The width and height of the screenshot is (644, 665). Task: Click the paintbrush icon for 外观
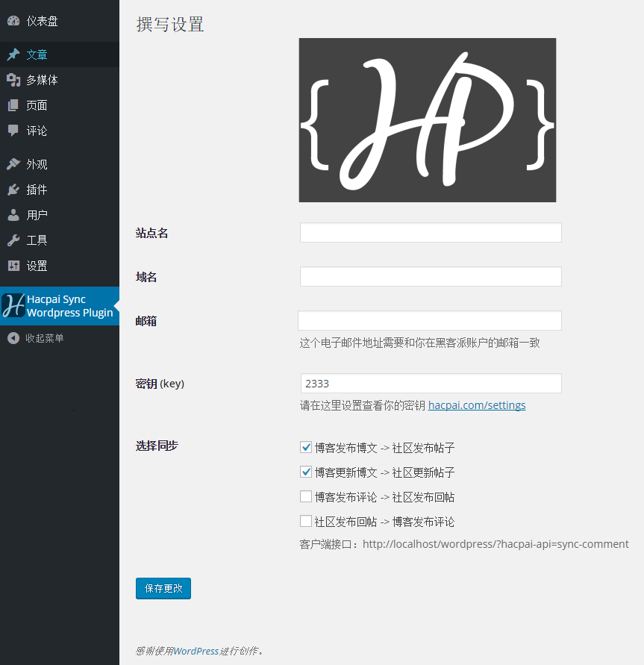(13, 165)
